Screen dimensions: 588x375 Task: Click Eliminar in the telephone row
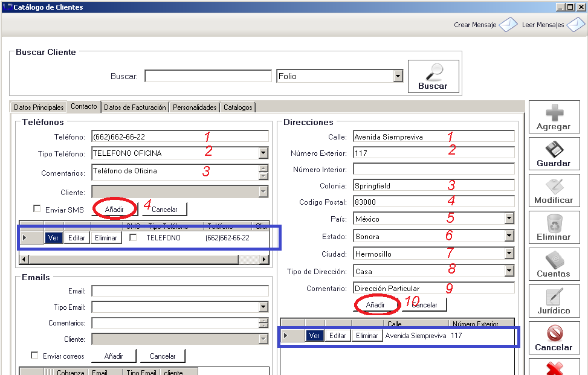106,237
